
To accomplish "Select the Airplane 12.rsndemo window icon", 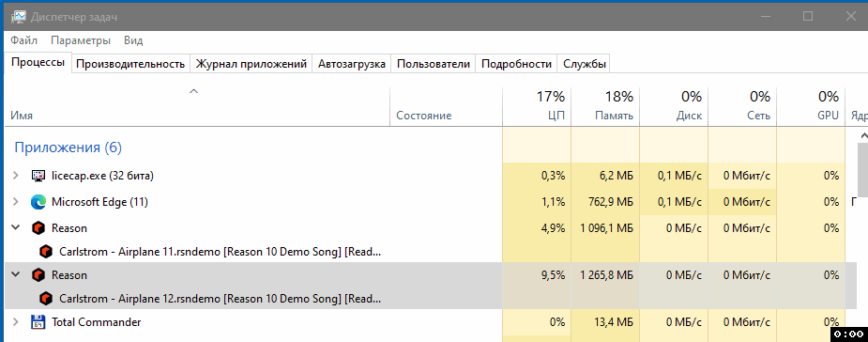I will [46, 299].
